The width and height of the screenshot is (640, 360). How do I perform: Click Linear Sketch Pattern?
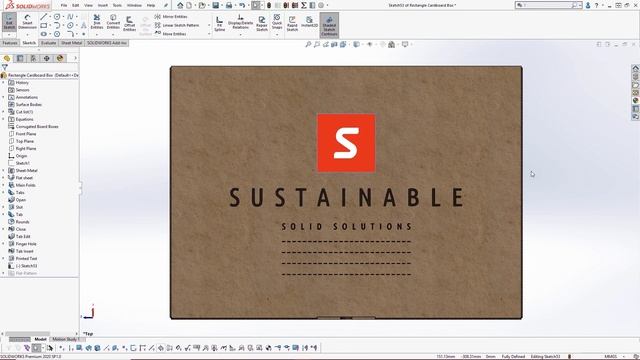pyautogui.click(x=177, y=25)
